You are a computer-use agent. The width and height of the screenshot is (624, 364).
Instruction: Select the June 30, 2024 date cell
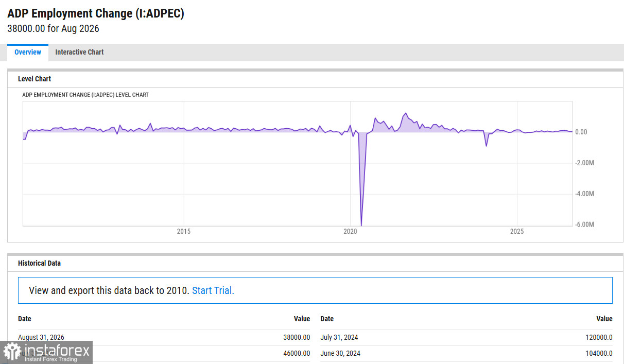pyautogui.click(x=340, y=353)
